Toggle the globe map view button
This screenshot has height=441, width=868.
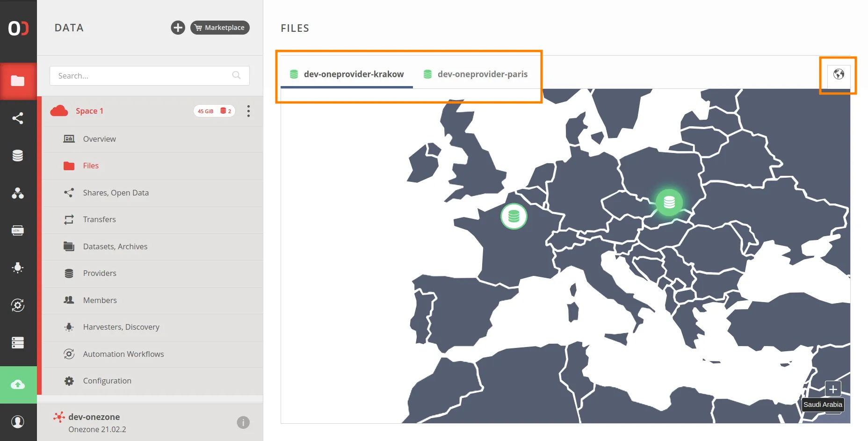[x=839, y=74]
